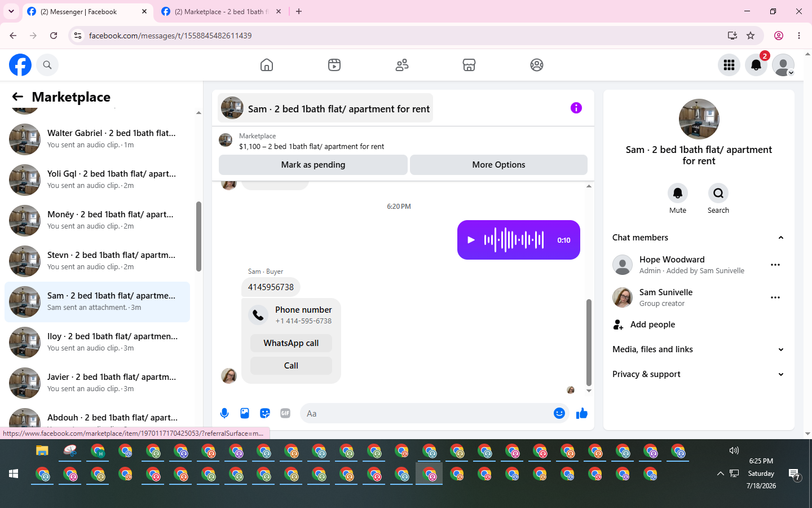Open Yoli Gql conversation

(97, 179)
